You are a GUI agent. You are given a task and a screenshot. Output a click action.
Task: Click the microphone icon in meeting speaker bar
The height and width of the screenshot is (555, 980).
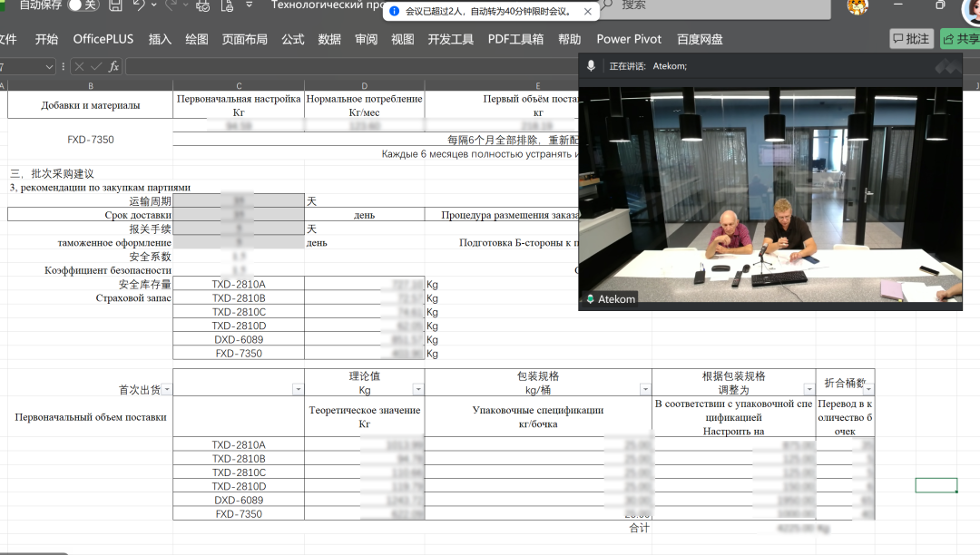tap(591, 65)
